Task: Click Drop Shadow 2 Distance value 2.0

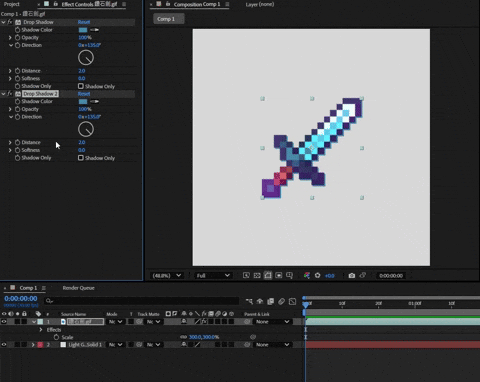Action: pyautogui.click(x=82, y=142)
